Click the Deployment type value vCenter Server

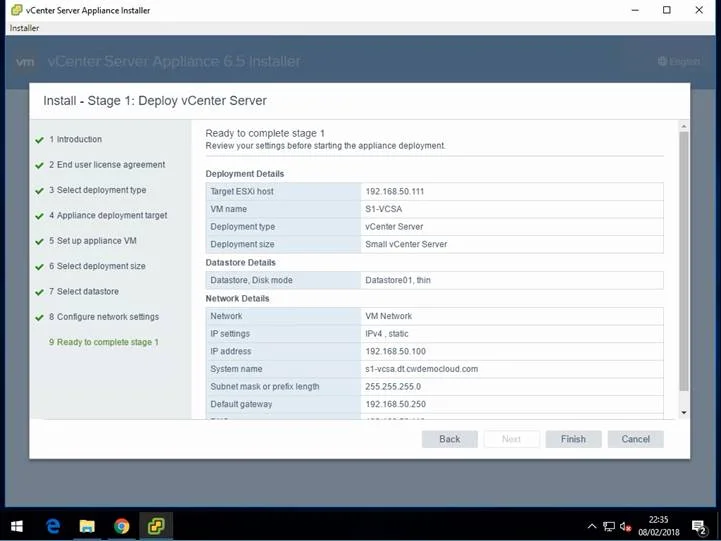(x=394, y=227)
